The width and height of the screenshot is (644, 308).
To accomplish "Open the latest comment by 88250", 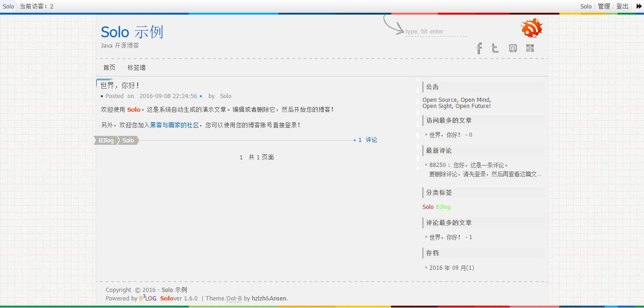I will (485, 170).
